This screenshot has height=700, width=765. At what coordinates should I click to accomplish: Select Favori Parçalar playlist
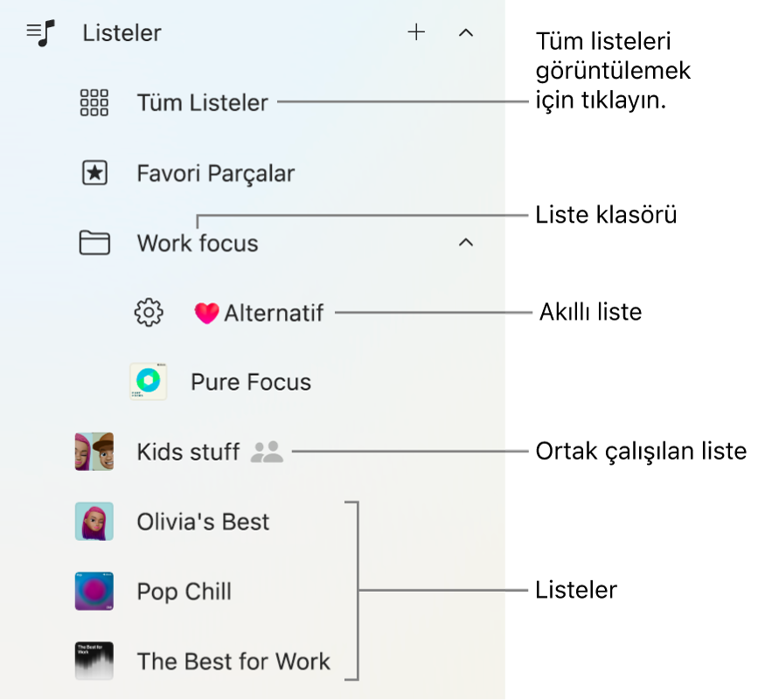tap(215, 173)
